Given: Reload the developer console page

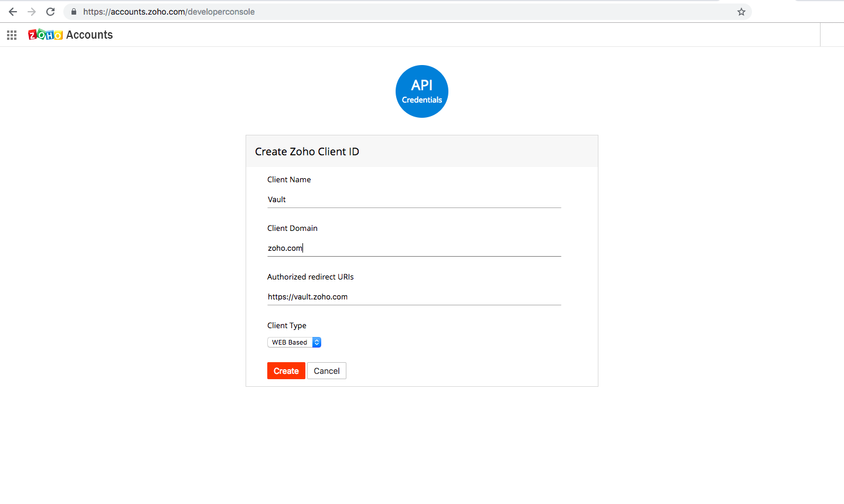Looking at the screenshot, I should [x=50, y=12].
